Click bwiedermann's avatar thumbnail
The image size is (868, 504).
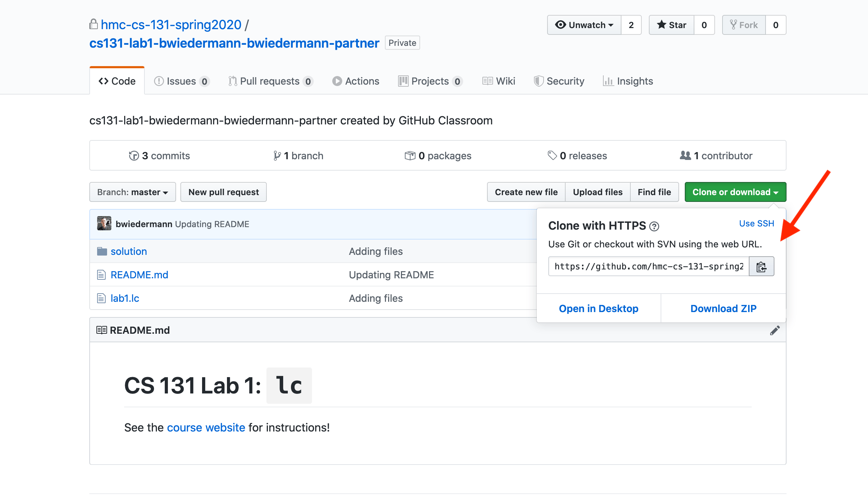(x=104, y=224)
